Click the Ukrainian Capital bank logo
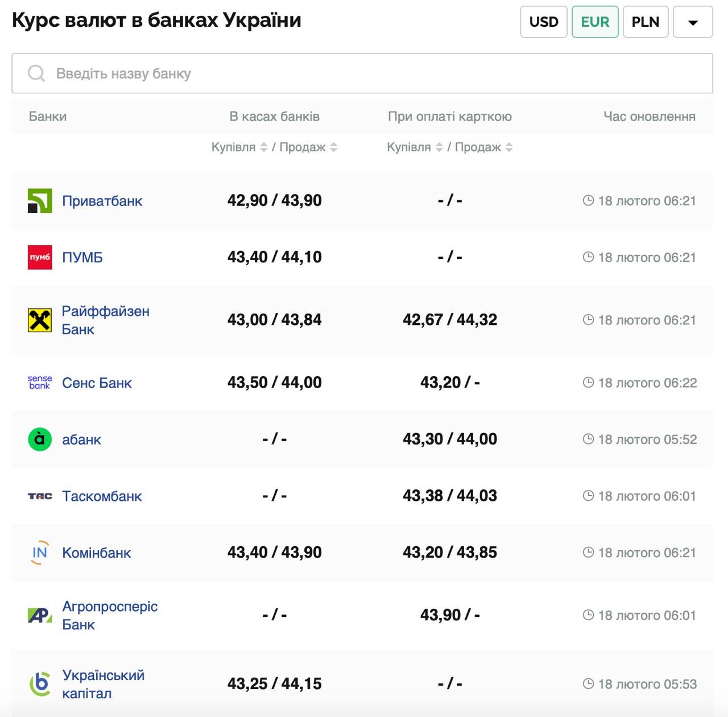Screen dimensions: 728x717 [40, 683]
